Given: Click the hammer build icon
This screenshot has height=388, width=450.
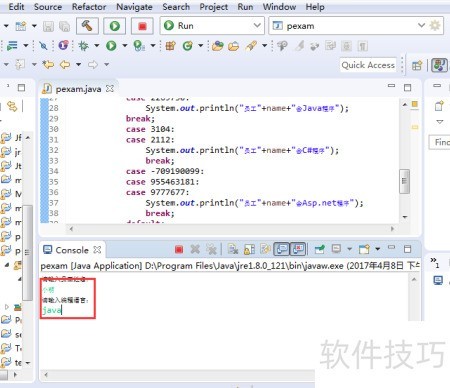Looking at the screenshot, I should 87,26.
